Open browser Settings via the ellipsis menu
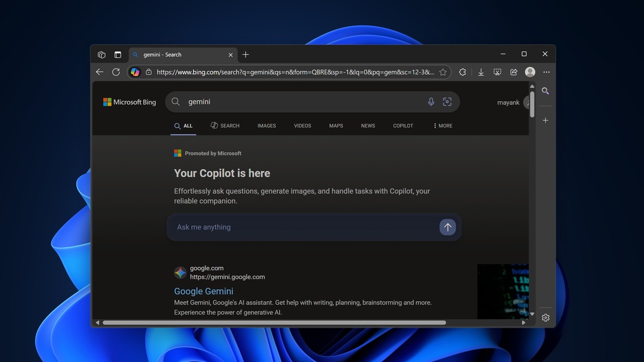The image size is (644, 362). 546,72
